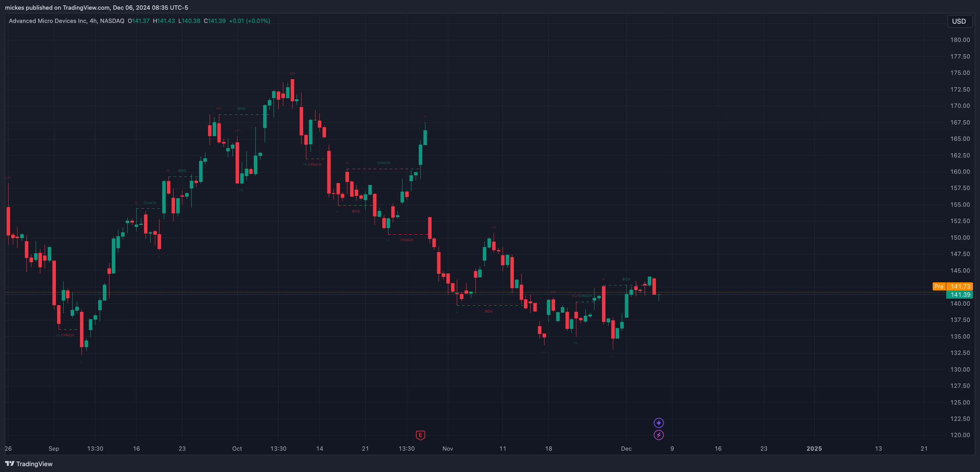Click the 135.00 price axis label

[960, 337]
